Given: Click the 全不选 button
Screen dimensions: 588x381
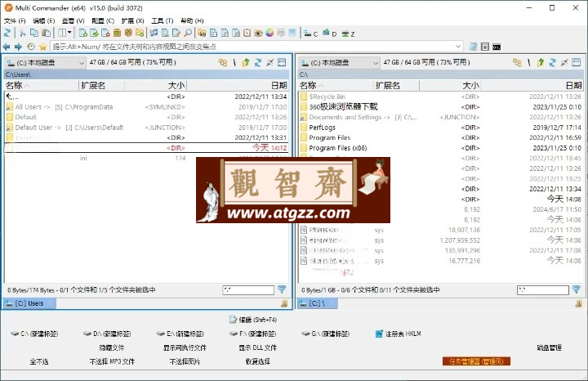Looking at the screenshot, I should (39, 361).
